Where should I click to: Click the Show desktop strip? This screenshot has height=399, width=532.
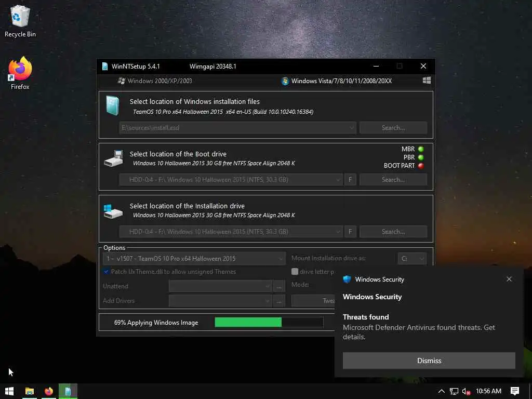(530, 391)
